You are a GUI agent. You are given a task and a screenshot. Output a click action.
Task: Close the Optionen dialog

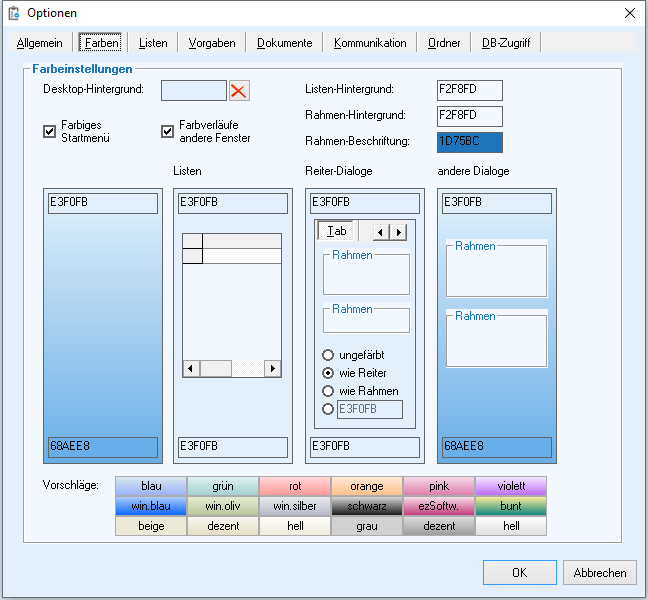630,13
